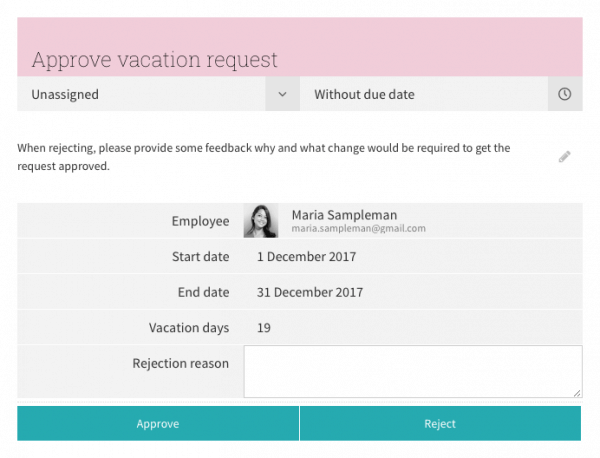Click the vacation days value 19
The height and width of the screenshot is (458, 600).
(x=264, y=328)
